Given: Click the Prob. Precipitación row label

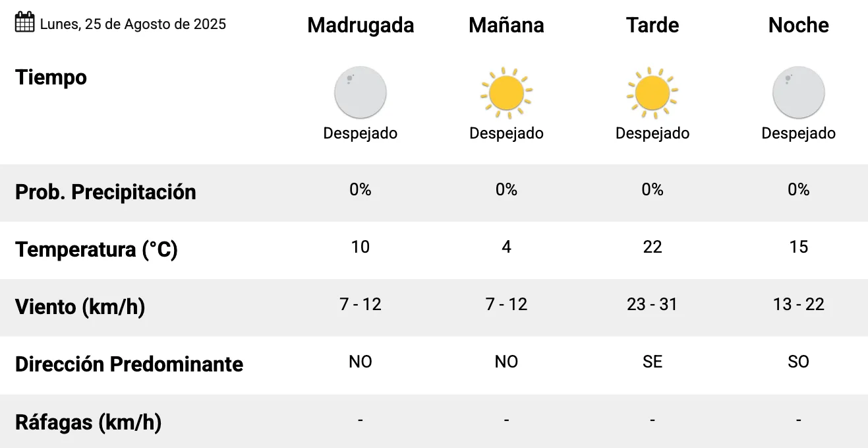Looking at the screenshot, I should [x=105, y=192].
